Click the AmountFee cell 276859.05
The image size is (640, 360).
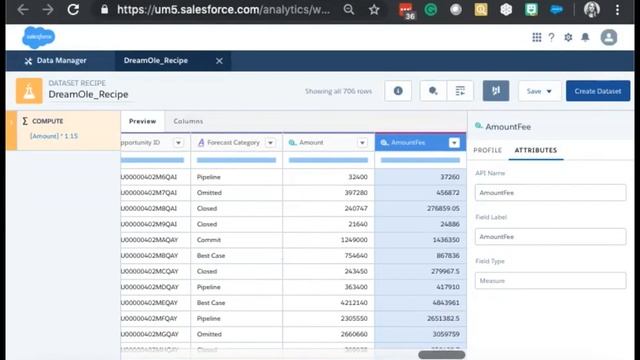point(420,209)
